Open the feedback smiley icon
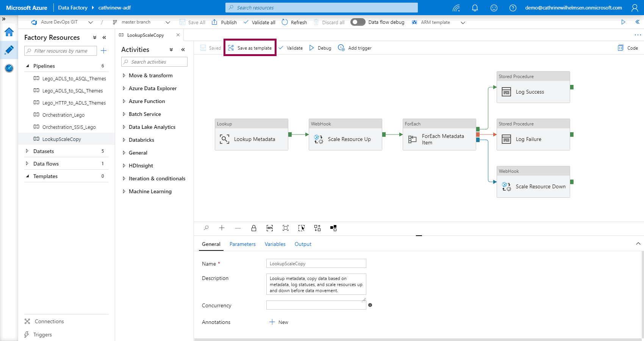 coord(494,8)
